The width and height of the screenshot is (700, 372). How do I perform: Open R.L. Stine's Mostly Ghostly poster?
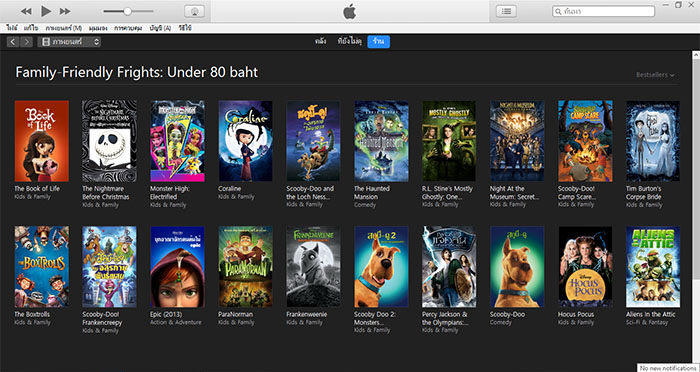(449, 141)
